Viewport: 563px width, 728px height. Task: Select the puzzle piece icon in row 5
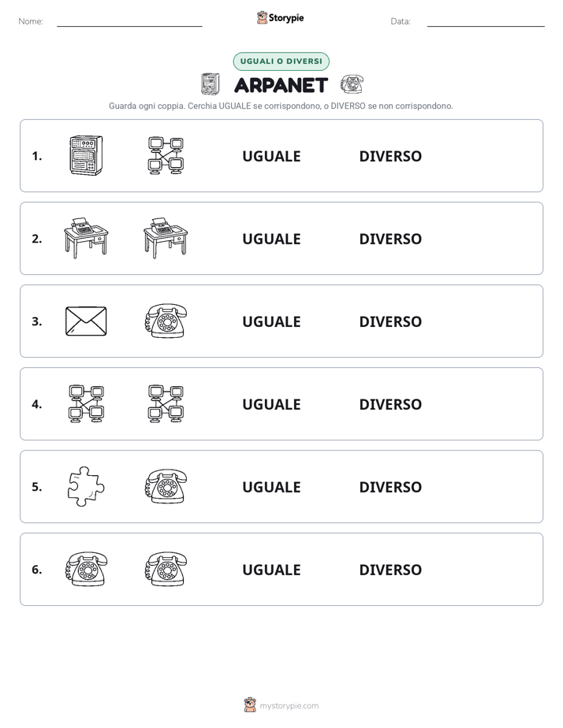point(86,486)
